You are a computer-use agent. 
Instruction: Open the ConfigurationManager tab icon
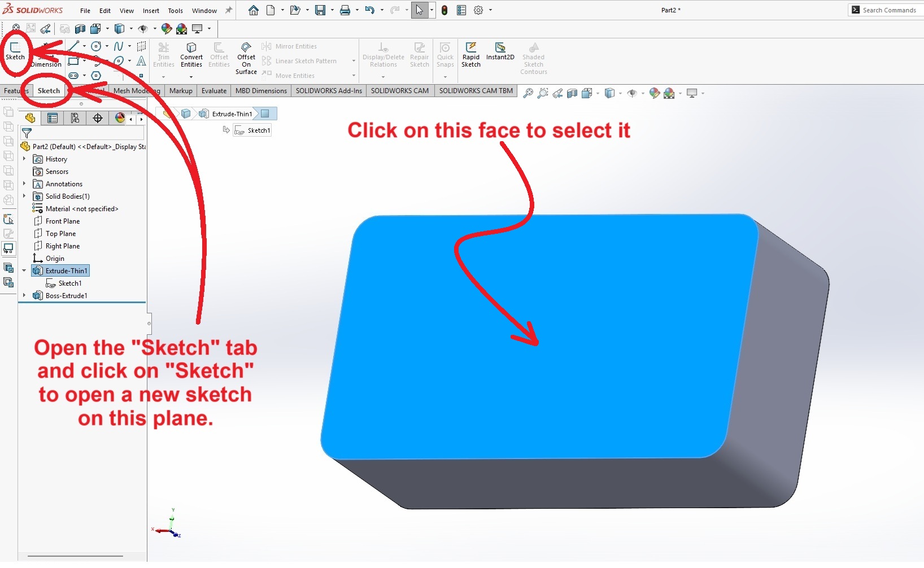(x=75, y=117)
